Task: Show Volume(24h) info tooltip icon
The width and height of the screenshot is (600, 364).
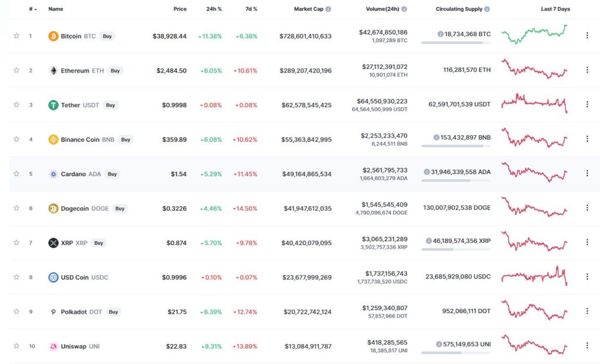Action: coord(404,9)
